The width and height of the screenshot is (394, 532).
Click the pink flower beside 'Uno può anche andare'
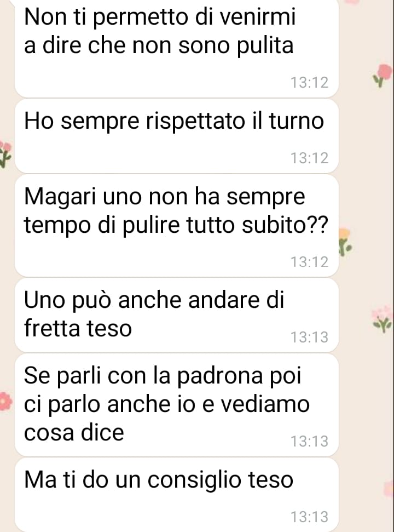click(383, 319)
